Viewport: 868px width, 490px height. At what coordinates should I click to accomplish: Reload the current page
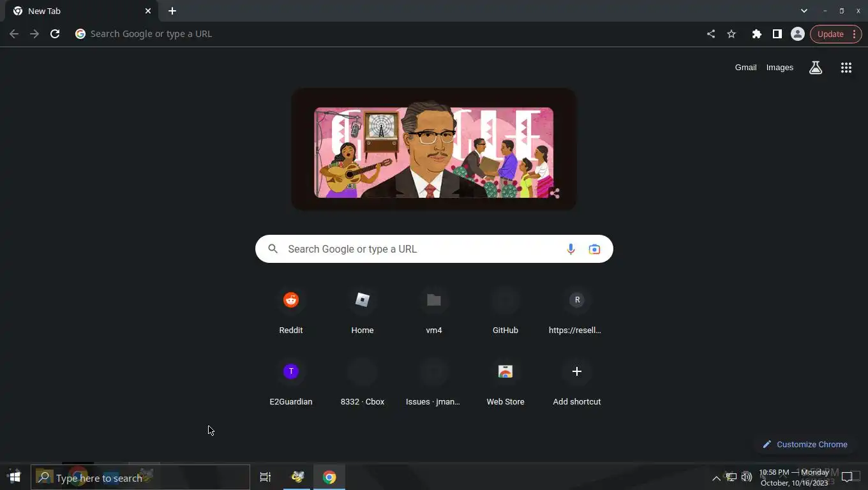[55, 34]
